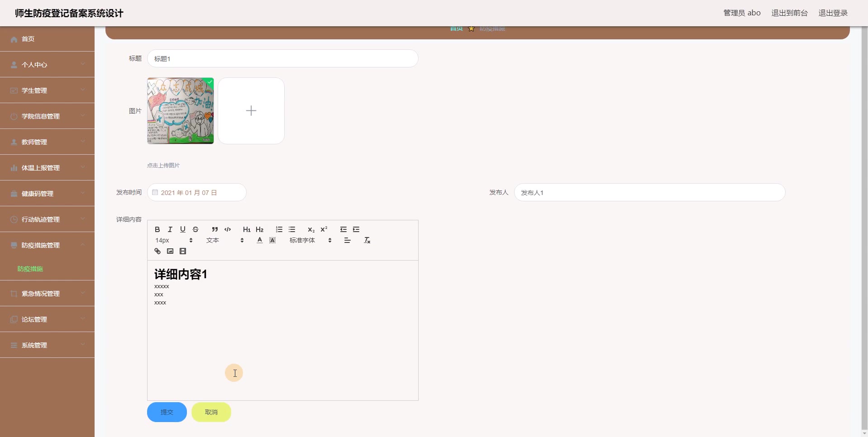This screenshot has height=437, width=868.
Task: Click the calendar icon in 发布时间 field
Action: (155, 192)
